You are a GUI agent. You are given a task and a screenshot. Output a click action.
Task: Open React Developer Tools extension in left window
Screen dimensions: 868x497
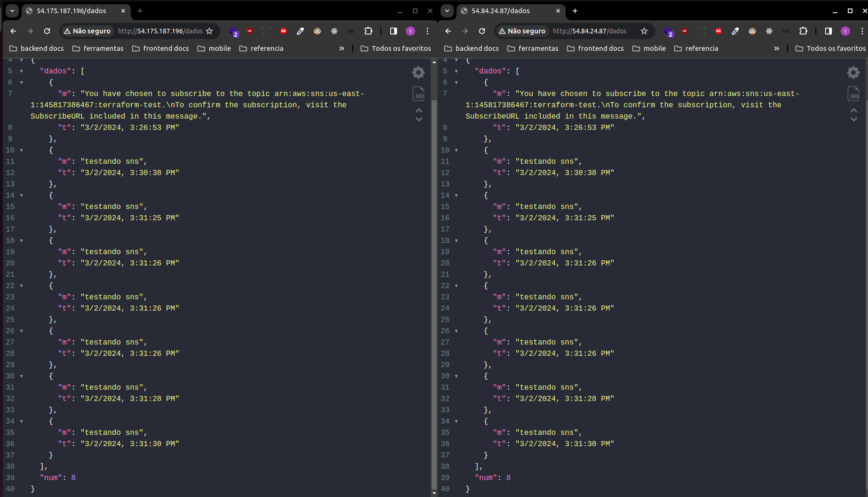[334, 31]
